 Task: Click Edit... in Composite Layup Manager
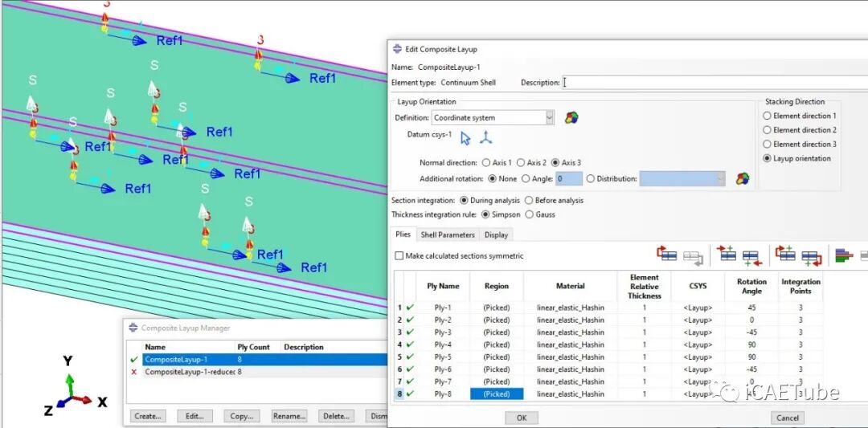(194, 416)
